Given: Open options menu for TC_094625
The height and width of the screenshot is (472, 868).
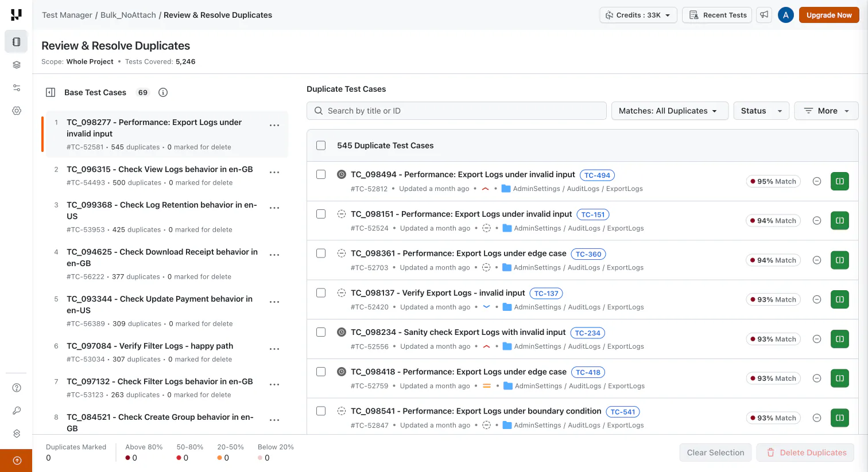Looking at the screenshot, I should tap(274, 255).
